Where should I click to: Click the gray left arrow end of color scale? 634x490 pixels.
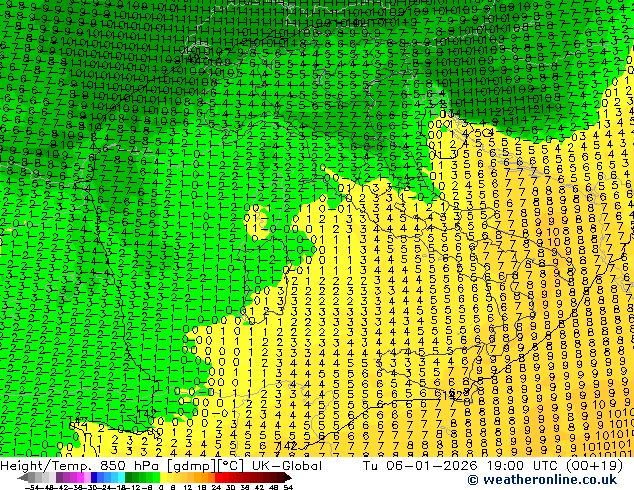(x=23, y=478)
